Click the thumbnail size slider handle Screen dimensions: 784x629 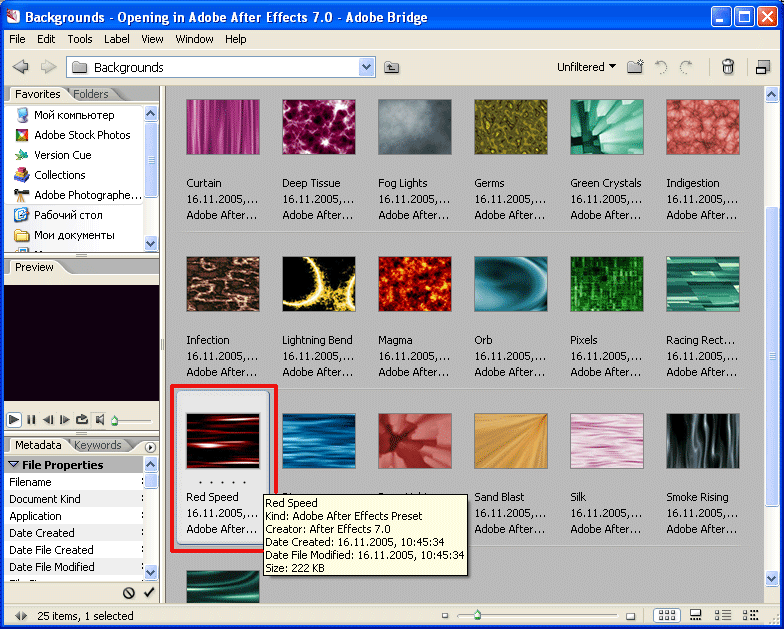(477, 616)
